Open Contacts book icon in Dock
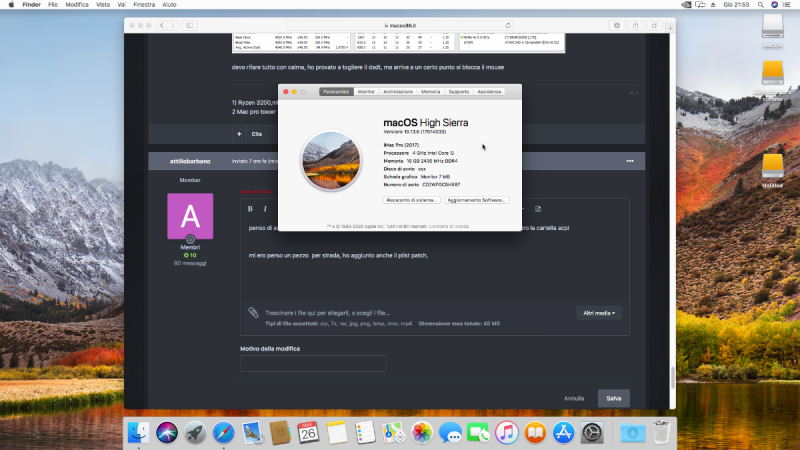800x450 pixels. click(280, 433)
